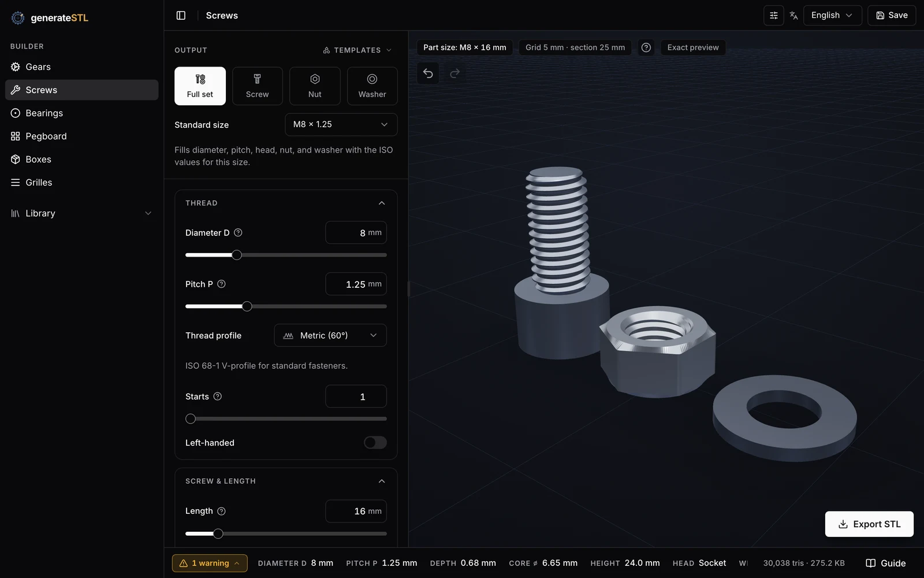Viewport: 924px width, 578px height.
Task: Click the "CORE ø 6.65 mm" status entry
Action: point(543,563)
